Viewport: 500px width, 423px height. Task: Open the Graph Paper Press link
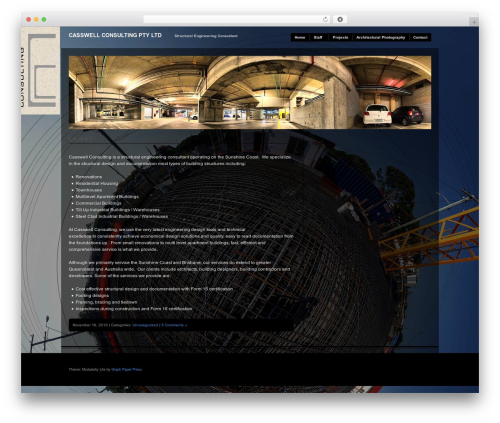click(x=127, y=369)
